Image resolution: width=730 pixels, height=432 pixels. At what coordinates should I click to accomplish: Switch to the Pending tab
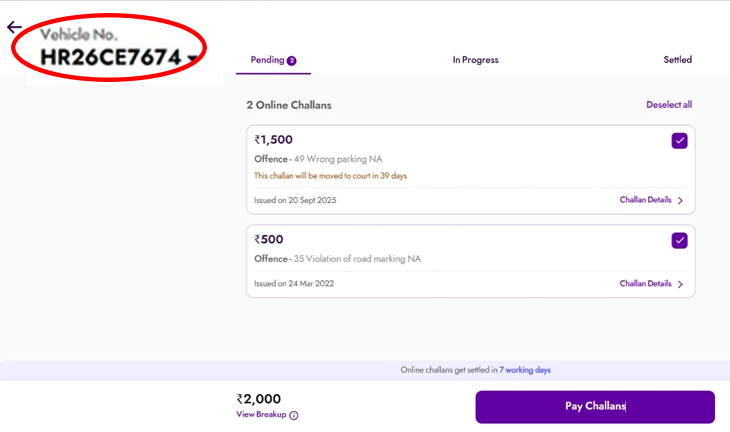[x=267, y=60]
